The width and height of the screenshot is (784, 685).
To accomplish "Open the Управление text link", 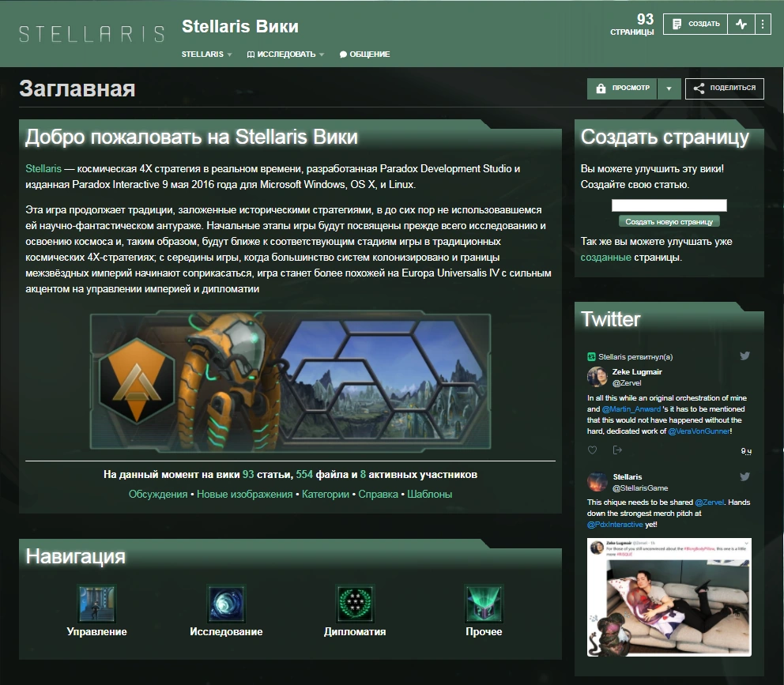I will point(97,631).
